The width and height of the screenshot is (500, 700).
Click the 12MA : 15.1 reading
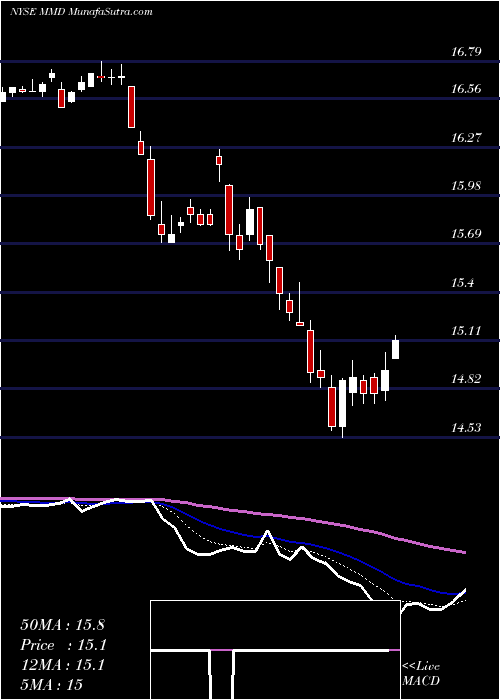coord(62,665)
